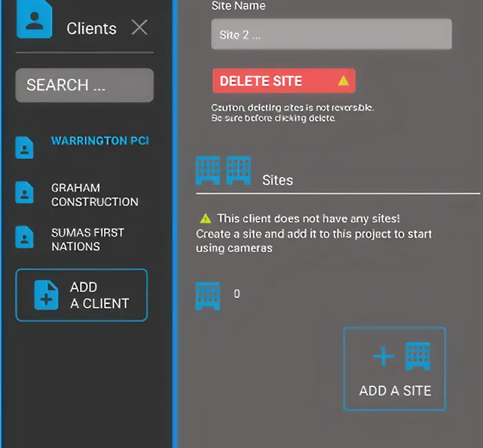The width and height of the screenshot is (483, 448).
Task: Select the Sites section heading
Action: coord(277,181)
